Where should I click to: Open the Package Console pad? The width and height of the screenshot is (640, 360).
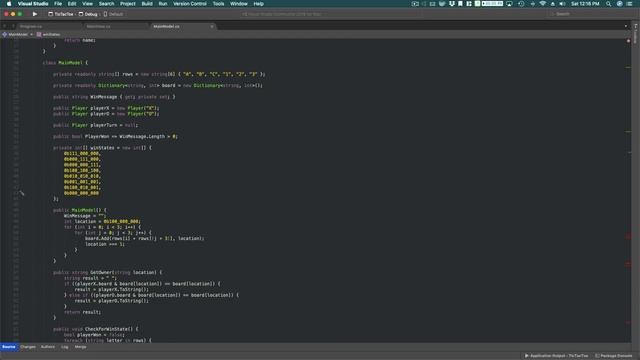click(x=614, y=356)
